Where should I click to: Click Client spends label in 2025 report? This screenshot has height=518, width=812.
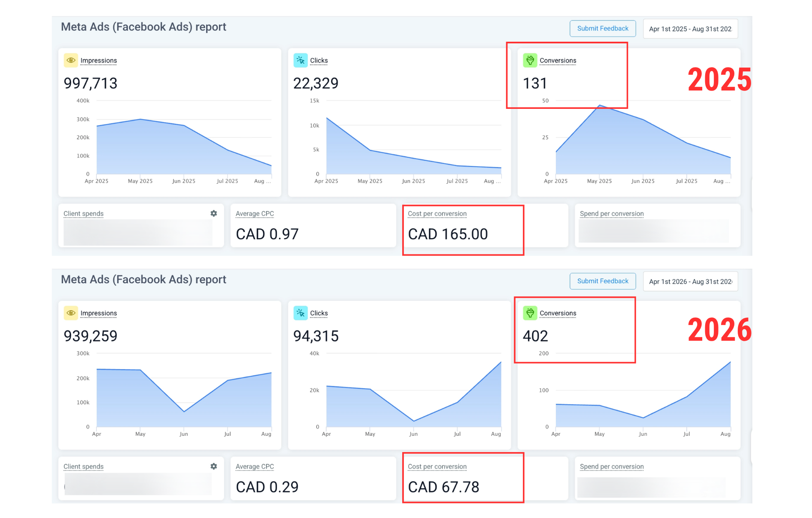tap(83, 214)
